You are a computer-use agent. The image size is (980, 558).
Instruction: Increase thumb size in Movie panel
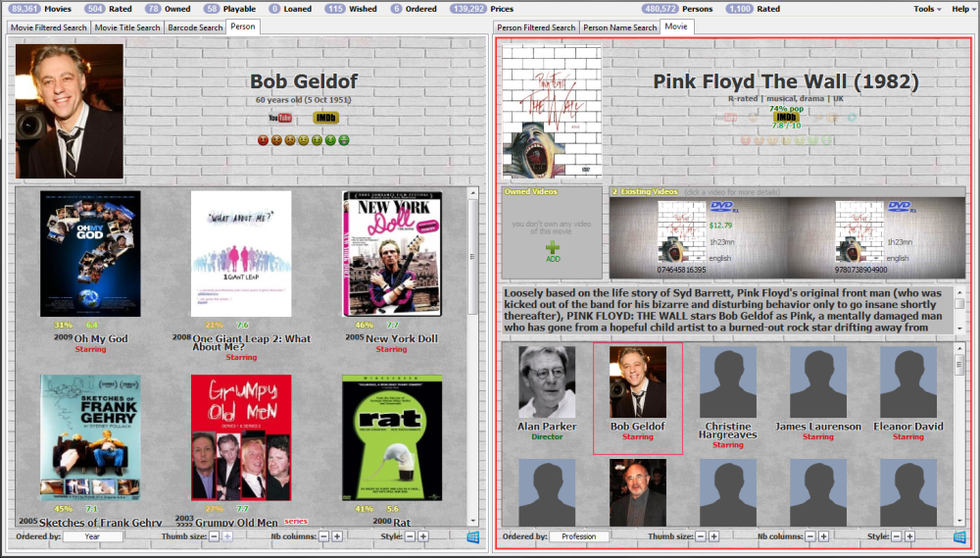[713, 536]
